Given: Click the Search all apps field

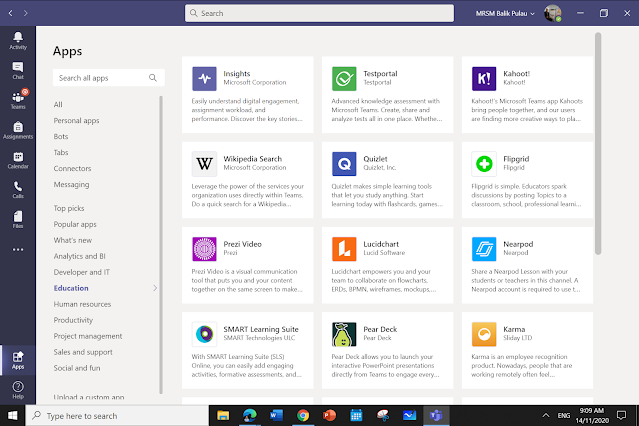Looking at the screenshot, I should pos(108,77).
